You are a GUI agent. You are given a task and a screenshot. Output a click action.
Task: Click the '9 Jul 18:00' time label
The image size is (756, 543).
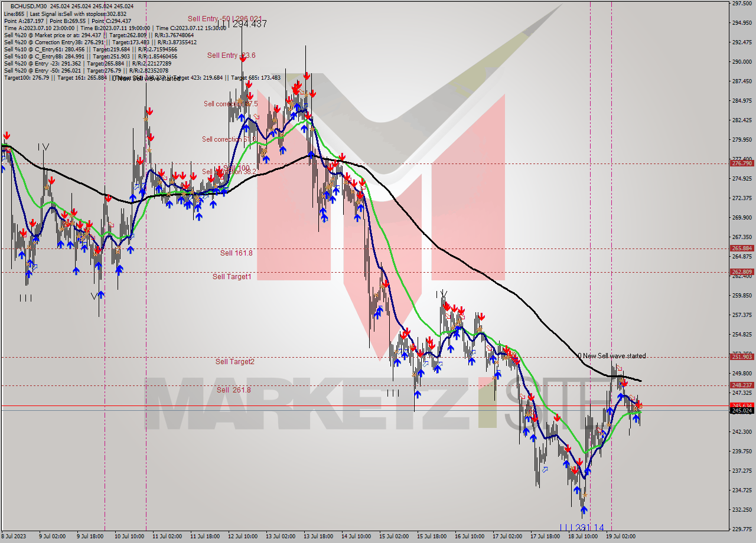coord(90,537)
